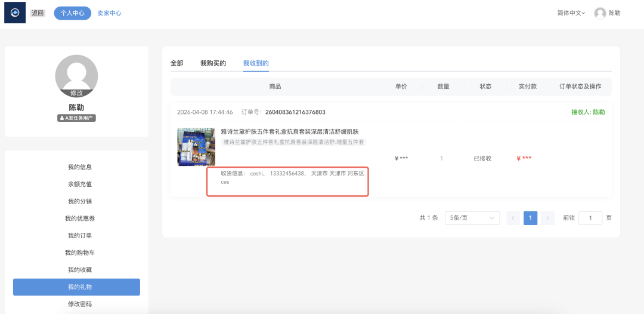This screenshot has width=644, height=314.
Task: Click order date 2026-04-08 17:44:46
Action: coord(205,112)
